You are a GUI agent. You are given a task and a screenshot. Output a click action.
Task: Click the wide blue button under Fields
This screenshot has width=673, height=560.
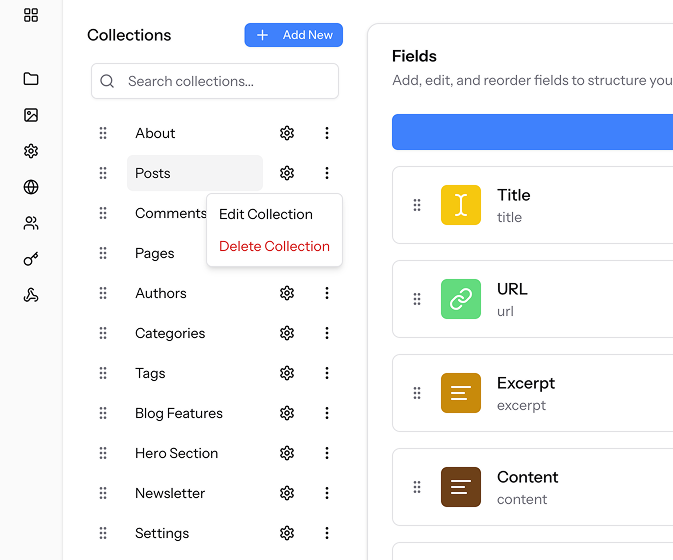(532, 132)
